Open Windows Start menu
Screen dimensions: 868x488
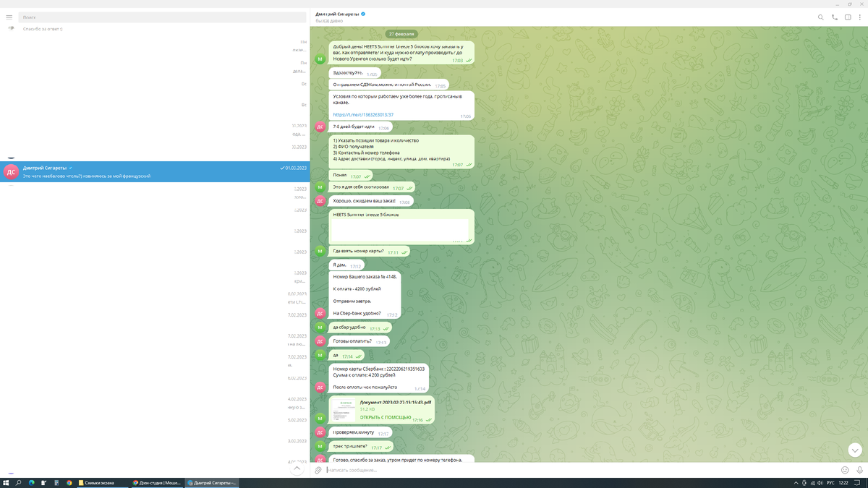7,482
